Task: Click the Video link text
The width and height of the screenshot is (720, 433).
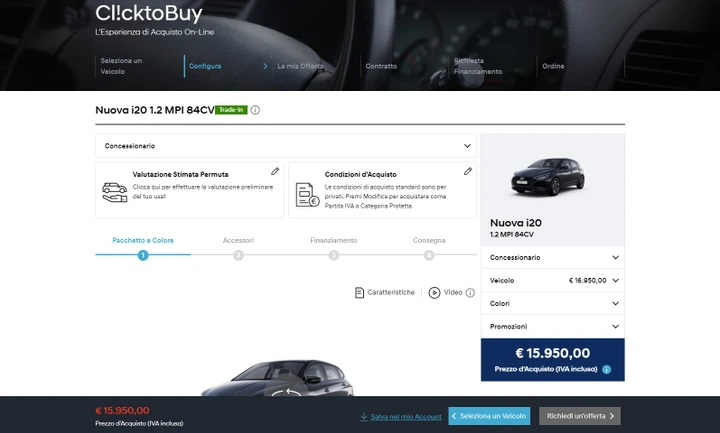Action: point(453,292)
